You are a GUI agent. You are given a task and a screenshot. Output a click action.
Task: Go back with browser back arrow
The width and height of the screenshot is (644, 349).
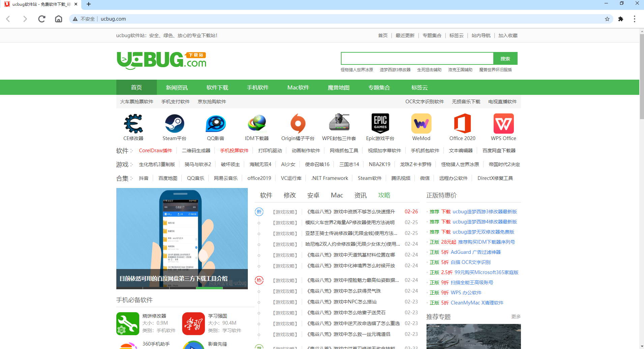[x=8, y=19]
